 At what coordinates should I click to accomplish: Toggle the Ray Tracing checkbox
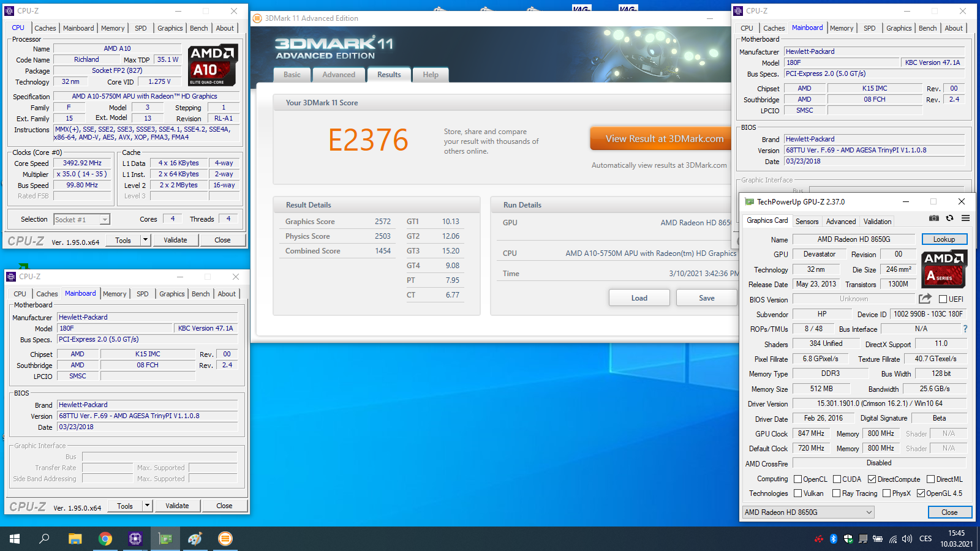pos(837,493)
